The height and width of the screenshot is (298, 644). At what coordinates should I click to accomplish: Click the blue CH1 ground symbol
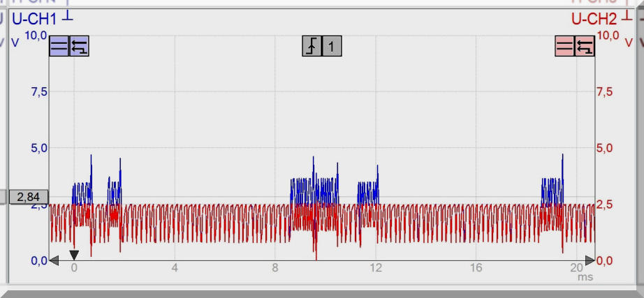[68, 15]
